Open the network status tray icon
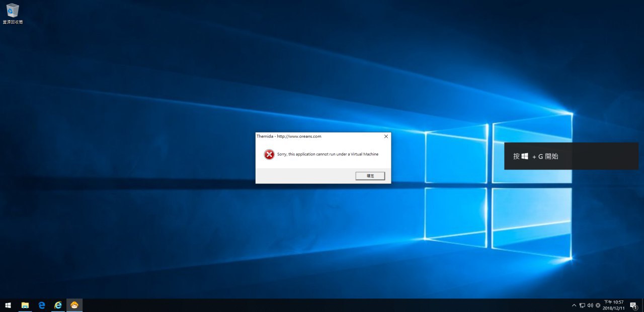The image size is (644, 312). (x=582, y=305)
